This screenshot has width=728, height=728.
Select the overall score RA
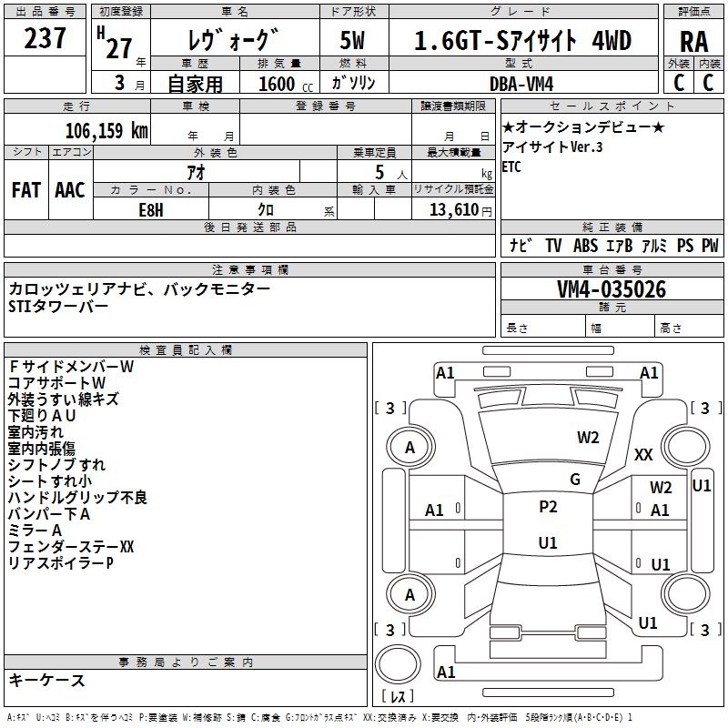pos(693,42)
